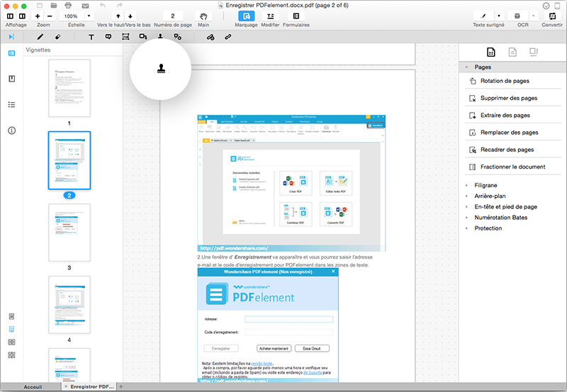Switch to two-page facing view
Image resolution: width=567 pixels, height=392 pixels.
coord(11,342)
